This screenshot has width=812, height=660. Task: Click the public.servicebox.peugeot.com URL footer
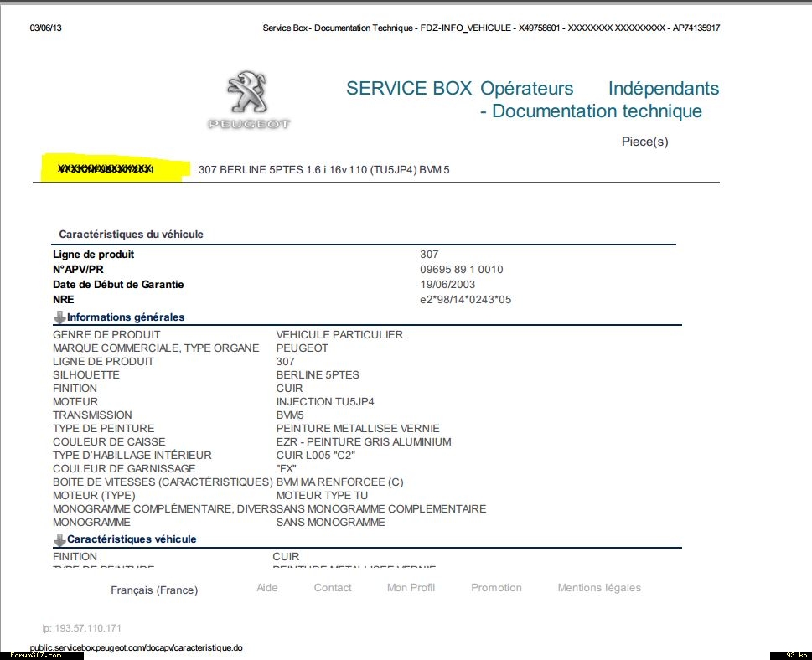click(x=137, y=647)
